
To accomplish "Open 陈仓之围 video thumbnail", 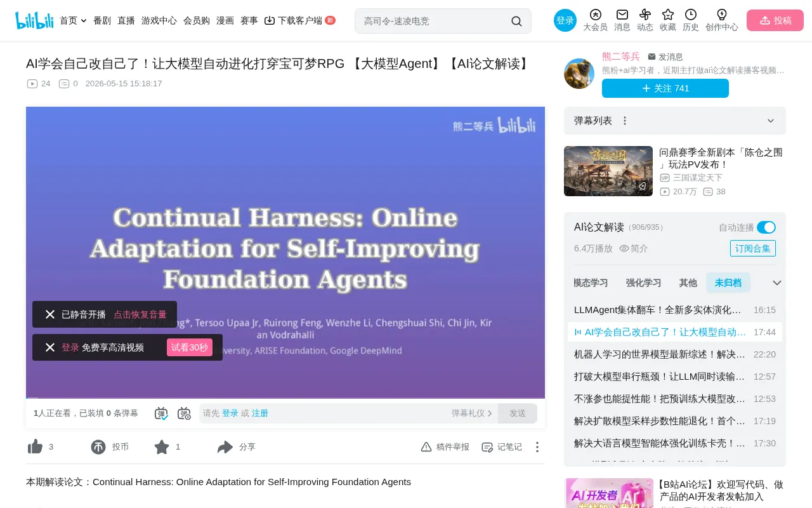I will point(608,171).
